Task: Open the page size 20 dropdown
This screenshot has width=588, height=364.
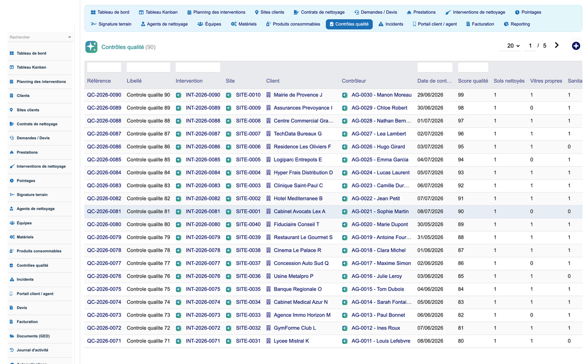Action: coord(513,46)
